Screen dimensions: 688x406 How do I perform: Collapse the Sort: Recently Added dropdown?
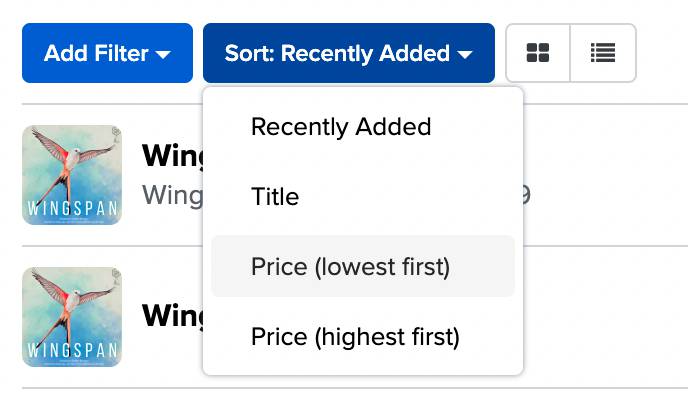pos(349,53)
